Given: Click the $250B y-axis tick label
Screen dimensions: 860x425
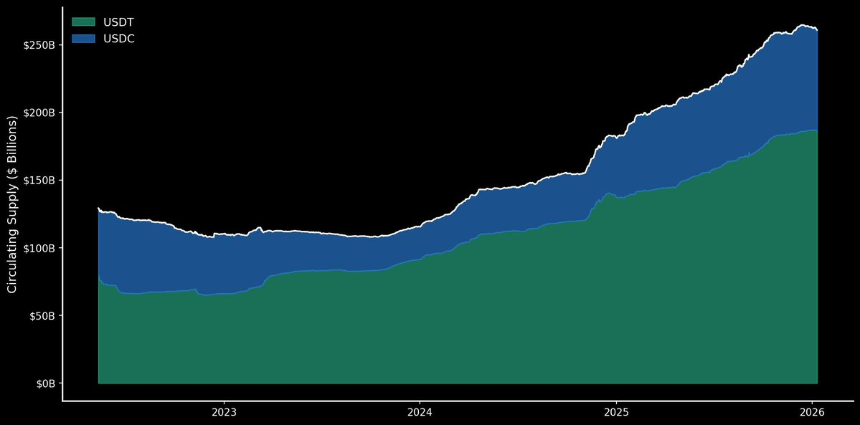Looking at the screenshot, I should (x=38, y=45).
